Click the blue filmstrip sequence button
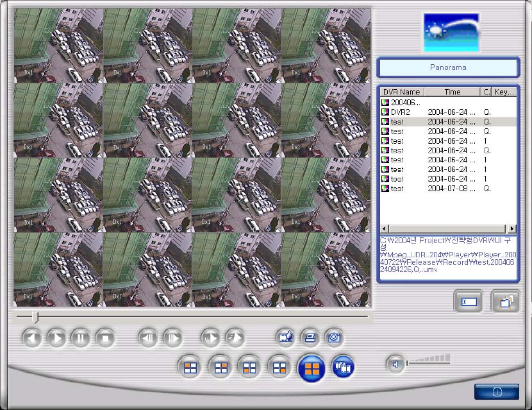Image resolution: width=532 pixels, height=410 pixels. click(343, 367)
